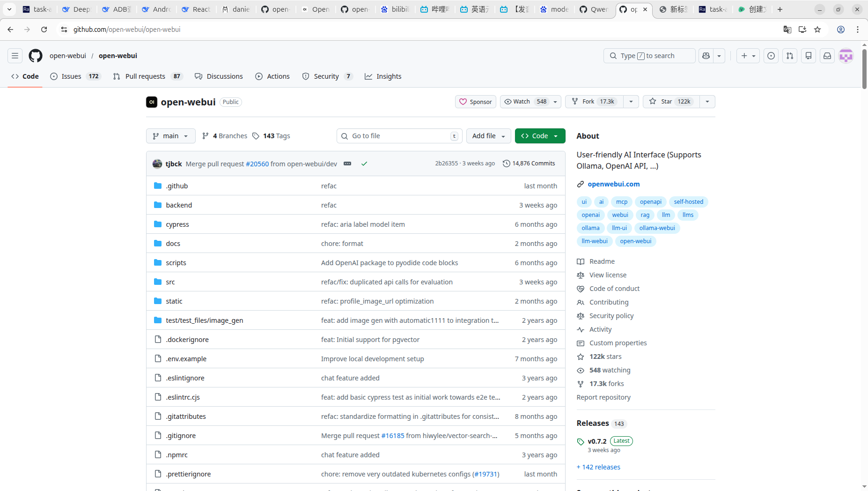Click the green commit status check mark
Screen dimensions: 868x491
tap(364, 164)
